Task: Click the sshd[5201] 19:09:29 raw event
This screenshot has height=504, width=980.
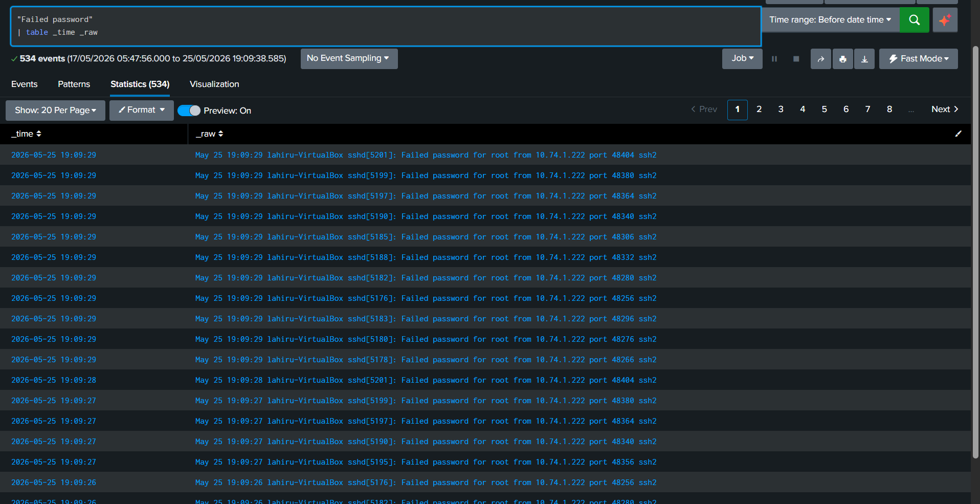Action: pos(426,155)
